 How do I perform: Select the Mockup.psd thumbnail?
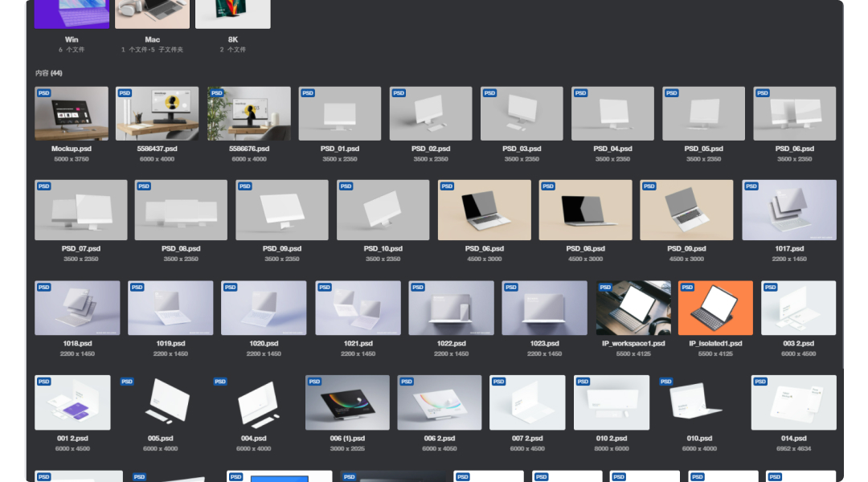tap(72, 113)
